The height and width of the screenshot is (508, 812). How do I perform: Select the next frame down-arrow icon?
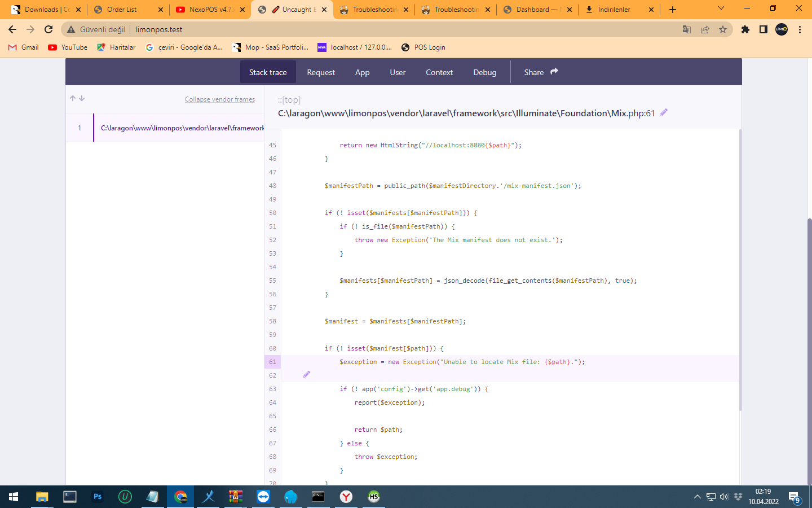coord(82,98)
